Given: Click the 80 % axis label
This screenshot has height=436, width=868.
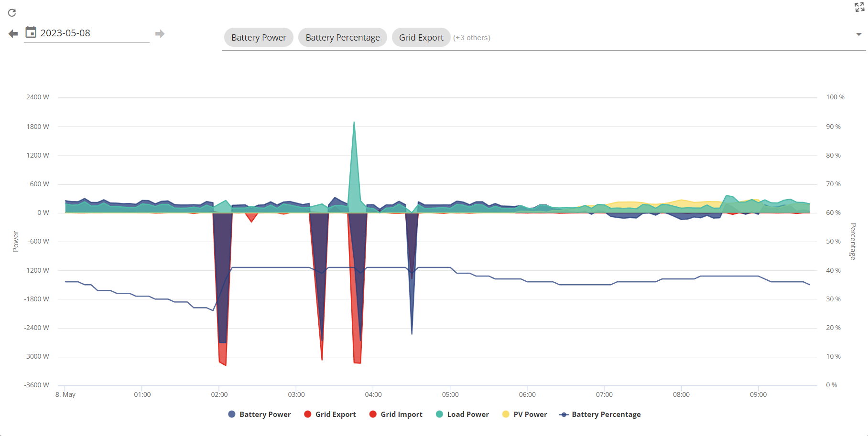Looking at the screenshot, I should pyautogui.click(x=833, y=155).
